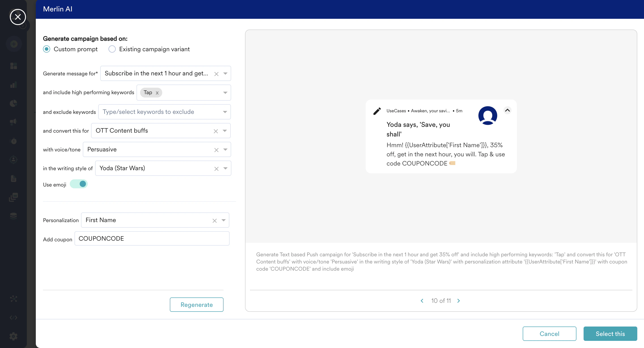Image resolution: width=644 pixels, height=348 pixels.
Task: Click the Add coupon text field
Action: 152,238
